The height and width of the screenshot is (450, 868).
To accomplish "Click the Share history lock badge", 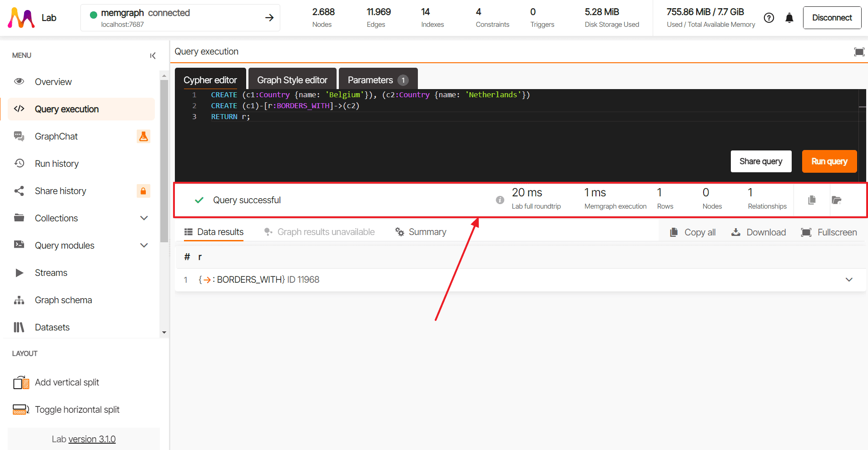I will 143,191.
